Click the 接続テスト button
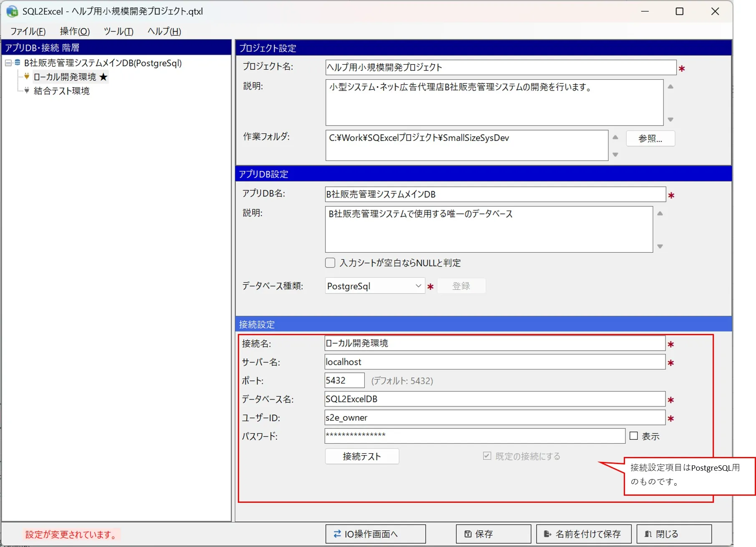The height and width of the screenshot is (547, 756). [x=362, y=456]
